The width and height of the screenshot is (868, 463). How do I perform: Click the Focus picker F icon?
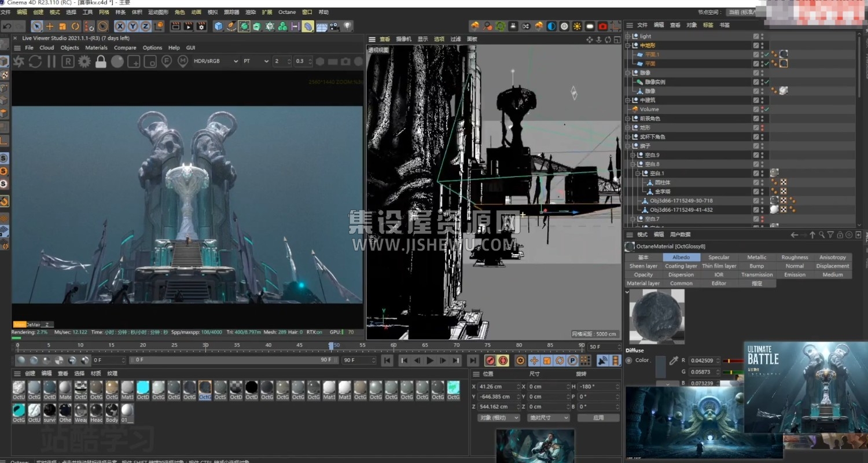coord(167,61)
